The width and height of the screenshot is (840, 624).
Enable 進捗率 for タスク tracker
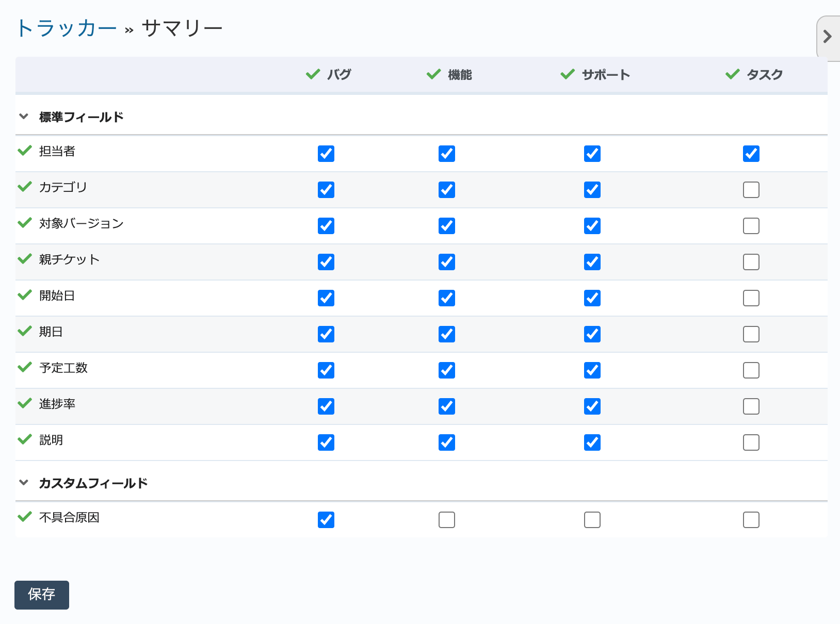[x=751, y=406]
